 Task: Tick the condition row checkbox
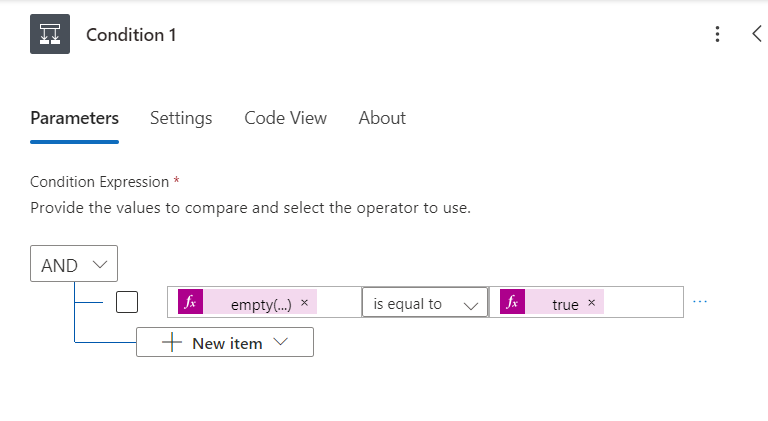point(127,302)
